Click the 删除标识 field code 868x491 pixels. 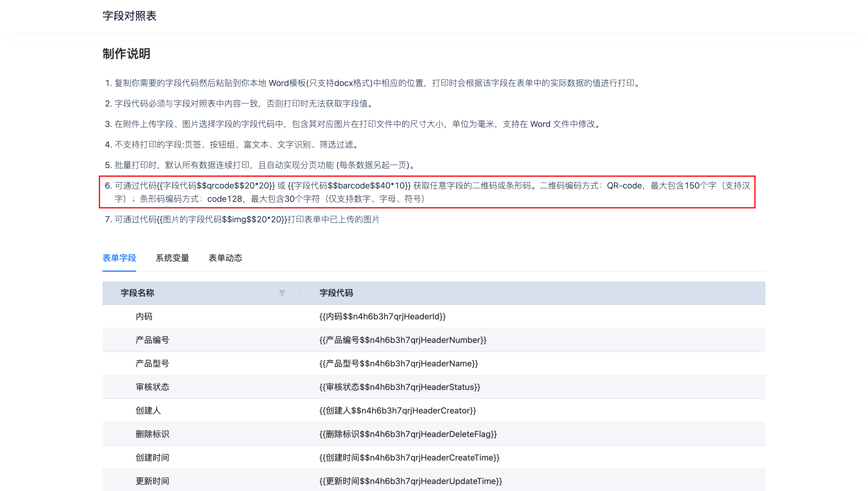tap(408, 434)
